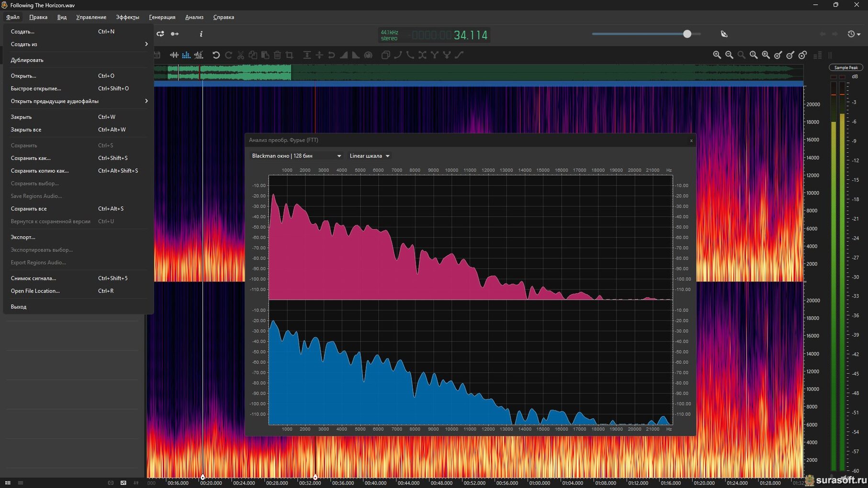Open the Linear scale dropdown
Screen dimensions: 868x488
coord(369,156)
